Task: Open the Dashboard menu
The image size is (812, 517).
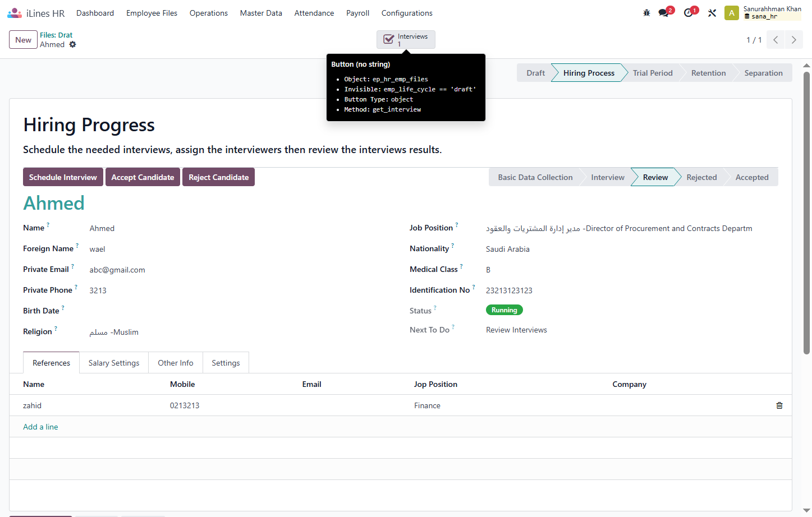Action: coord(95,13)
